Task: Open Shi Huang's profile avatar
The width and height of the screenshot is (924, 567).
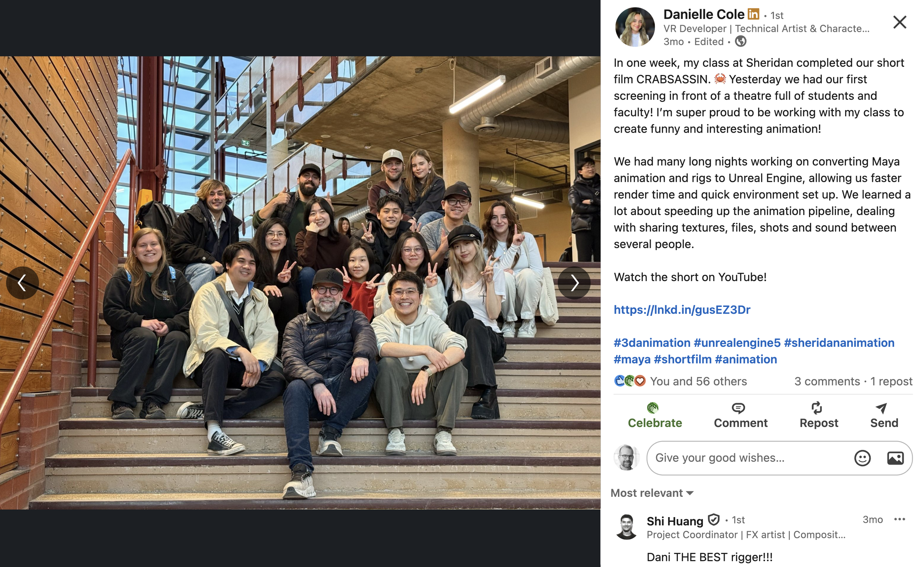Action: [626, 526]
